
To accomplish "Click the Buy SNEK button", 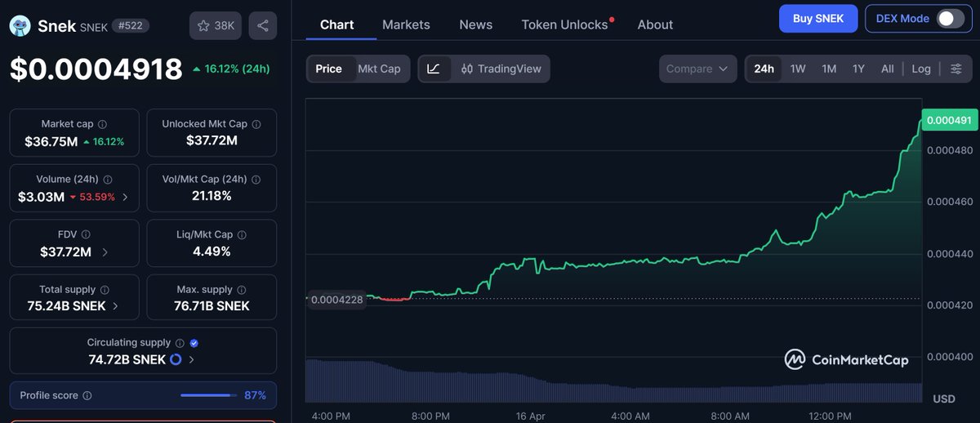I will (x=817, y=19).
